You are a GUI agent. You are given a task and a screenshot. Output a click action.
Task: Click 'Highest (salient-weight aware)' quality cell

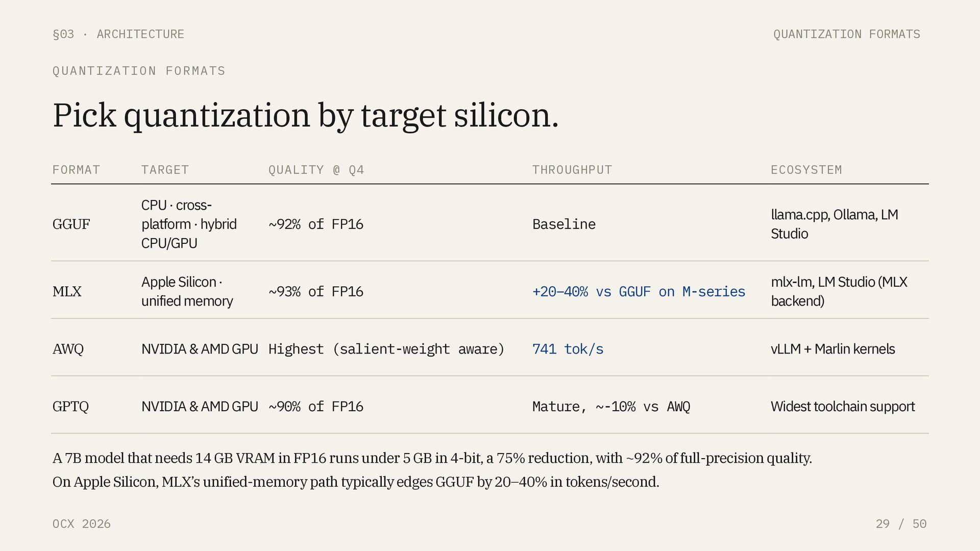[x=386, y=349]
